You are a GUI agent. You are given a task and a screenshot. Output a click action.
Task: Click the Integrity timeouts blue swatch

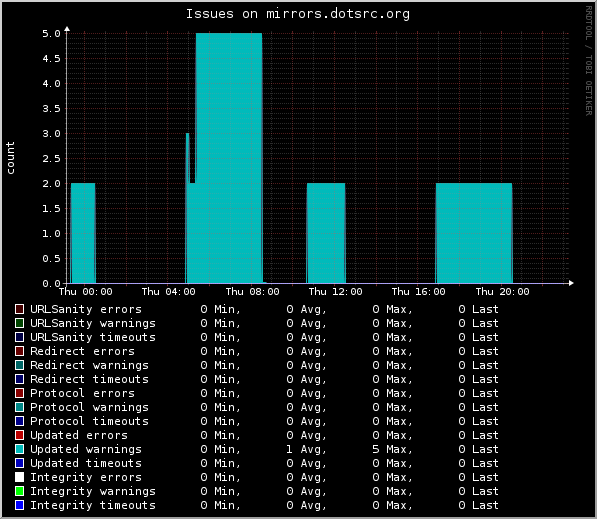click(x=19, y=505)
